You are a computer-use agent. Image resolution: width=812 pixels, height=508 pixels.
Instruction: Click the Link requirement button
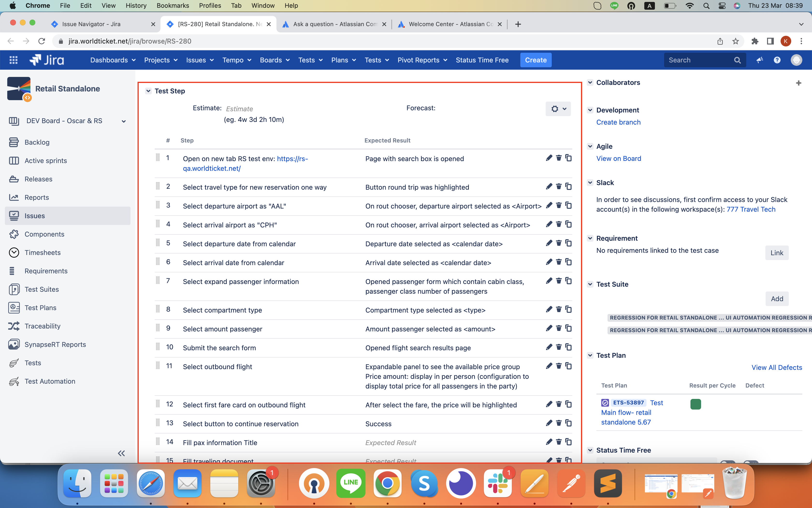click(x=777, y=253)
